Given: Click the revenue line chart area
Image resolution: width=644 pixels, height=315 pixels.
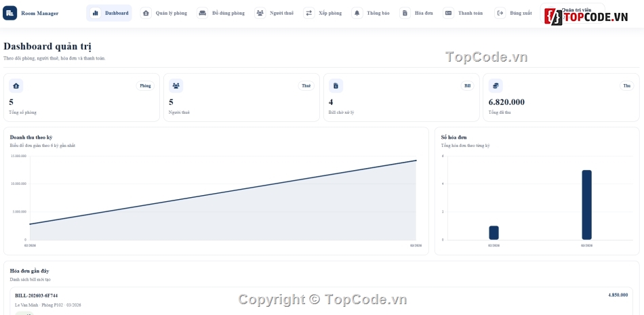Looking at the screenshot, I should click(x=223, y=198).
